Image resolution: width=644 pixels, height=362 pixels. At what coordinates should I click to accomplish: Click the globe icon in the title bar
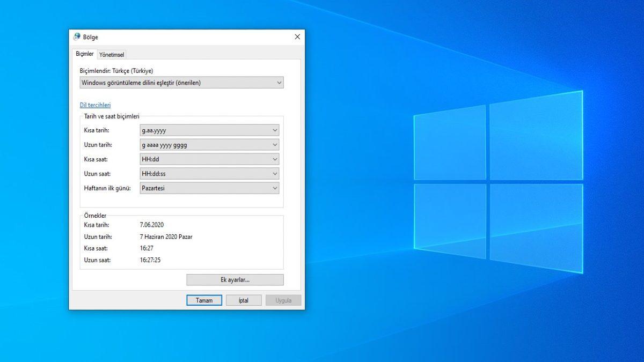point(76,37)
